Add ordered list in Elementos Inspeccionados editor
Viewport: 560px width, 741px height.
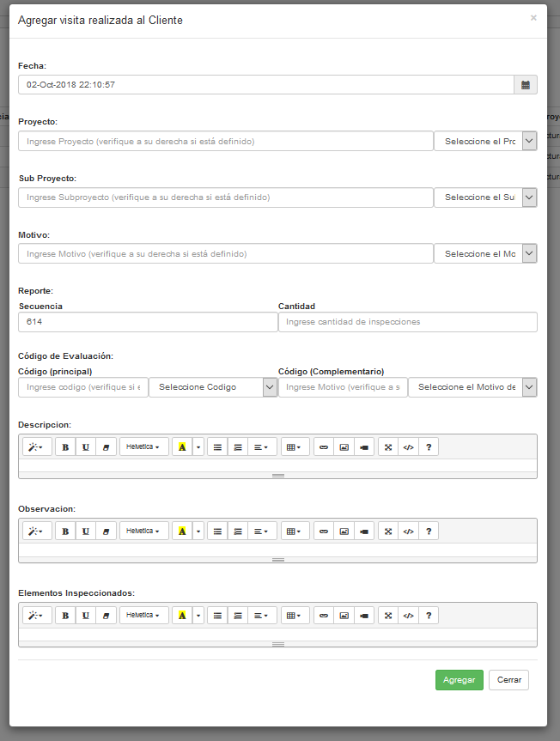click(x=238, y=616)
